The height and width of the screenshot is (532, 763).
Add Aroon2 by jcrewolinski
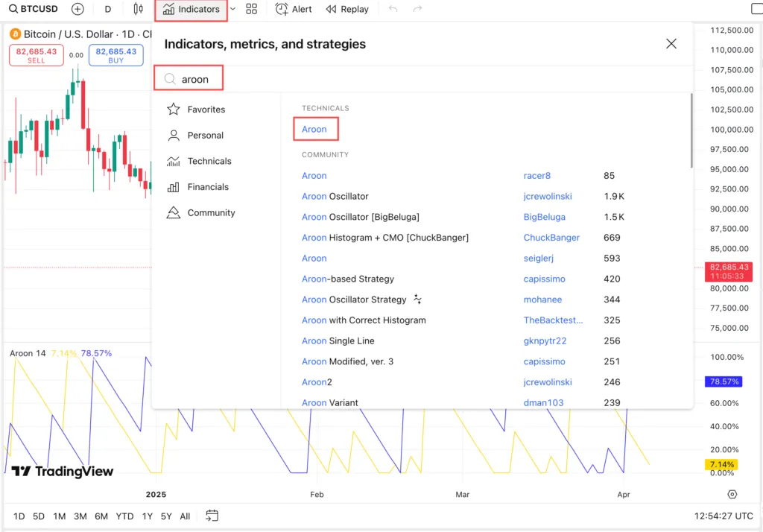317,382
